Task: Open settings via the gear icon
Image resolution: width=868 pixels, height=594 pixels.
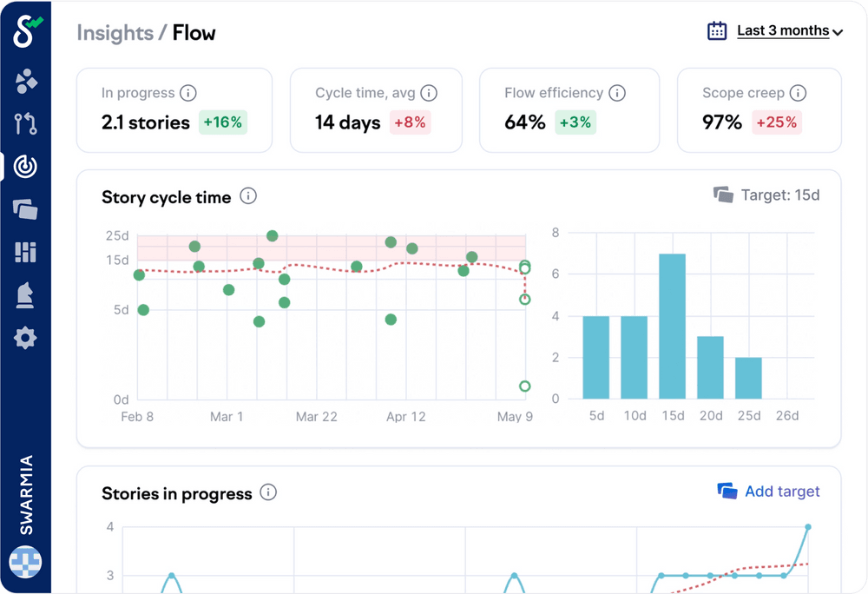Action: click(x=26, y=338)
